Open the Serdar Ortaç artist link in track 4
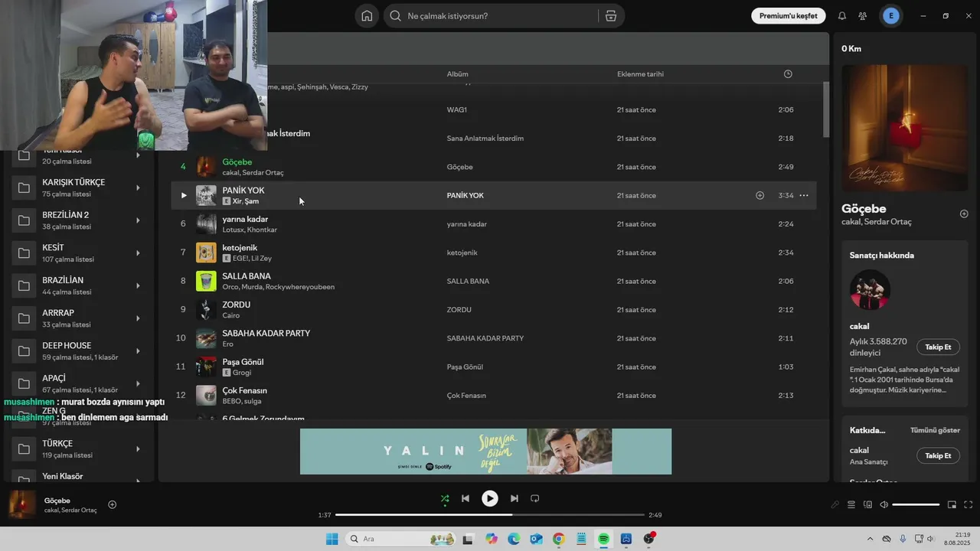Viewport: 980px width, 551px height. (263, 173)
